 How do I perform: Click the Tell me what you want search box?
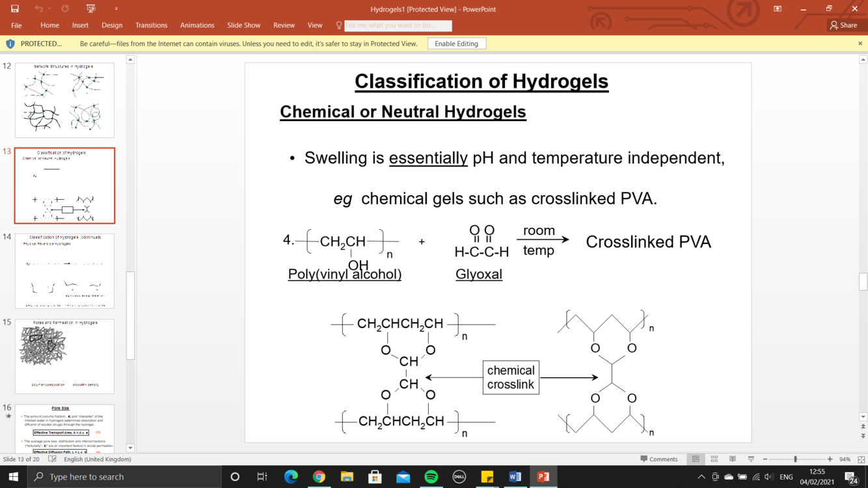point(398,25)
